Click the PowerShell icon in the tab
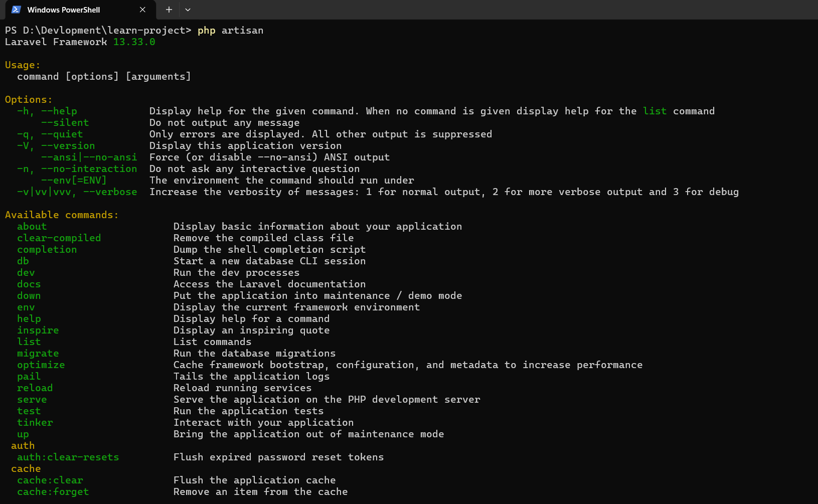Image resolution: width=818 pixels, height=504 pixels. 16,10
